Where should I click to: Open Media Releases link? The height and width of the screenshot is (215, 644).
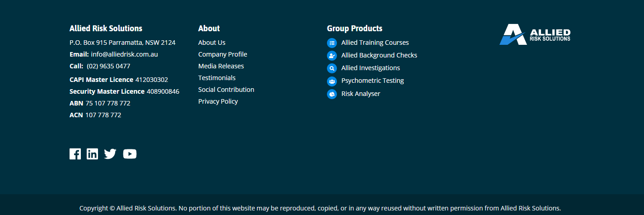click(x=221, y=66)
